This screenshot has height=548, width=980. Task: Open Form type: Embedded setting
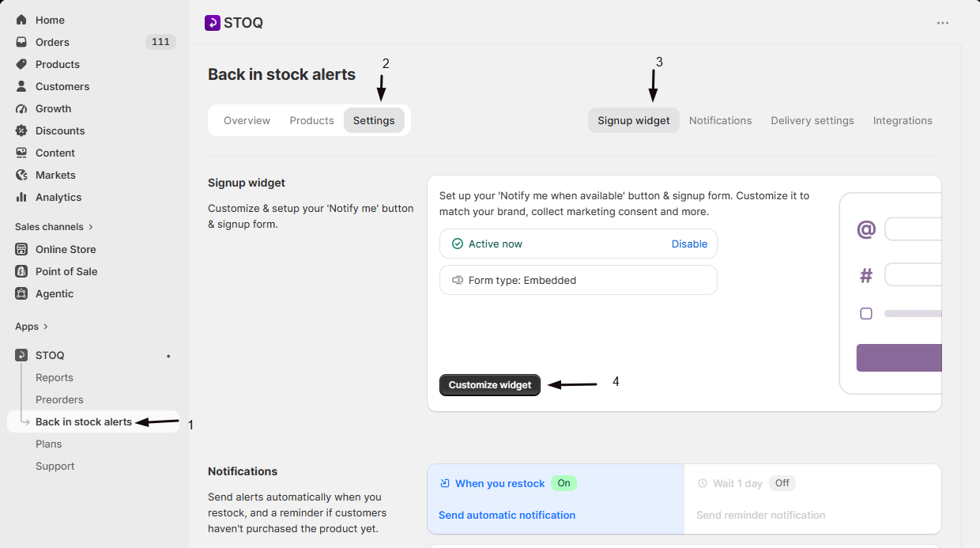(x=578, y=280)
